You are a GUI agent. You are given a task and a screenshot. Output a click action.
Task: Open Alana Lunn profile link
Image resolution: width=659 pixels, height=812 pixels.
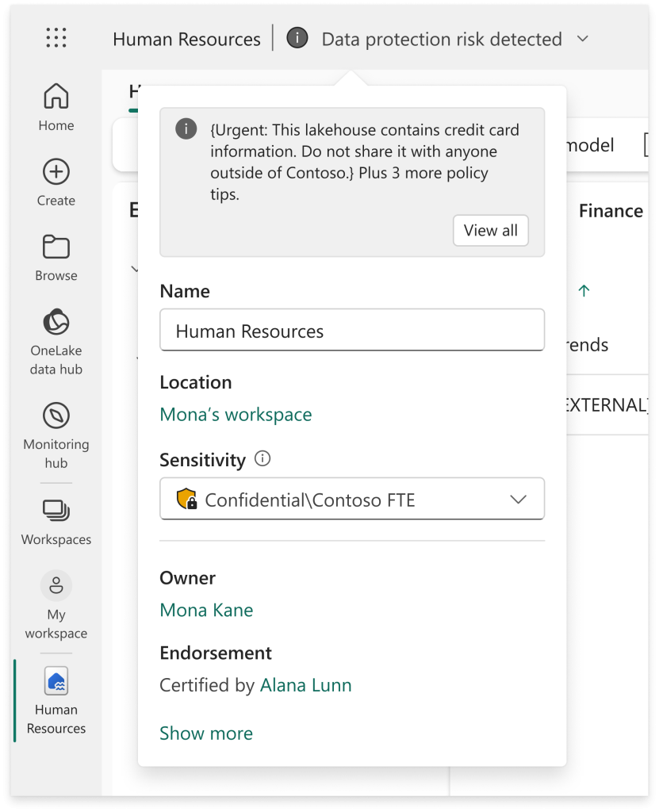[305, 685]
